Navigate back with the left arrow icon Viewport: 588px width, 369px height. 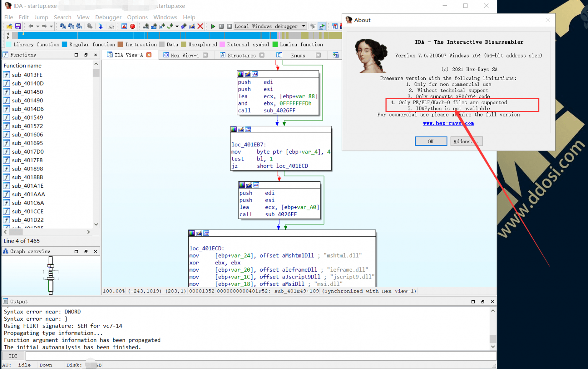coord(31,26)
